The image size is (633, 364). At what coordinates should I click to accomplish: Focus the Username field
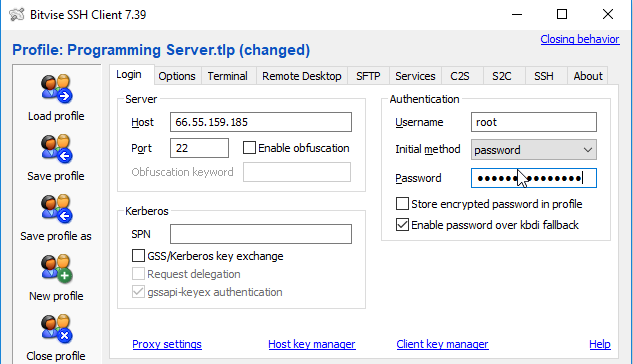[x=534, y=122]
